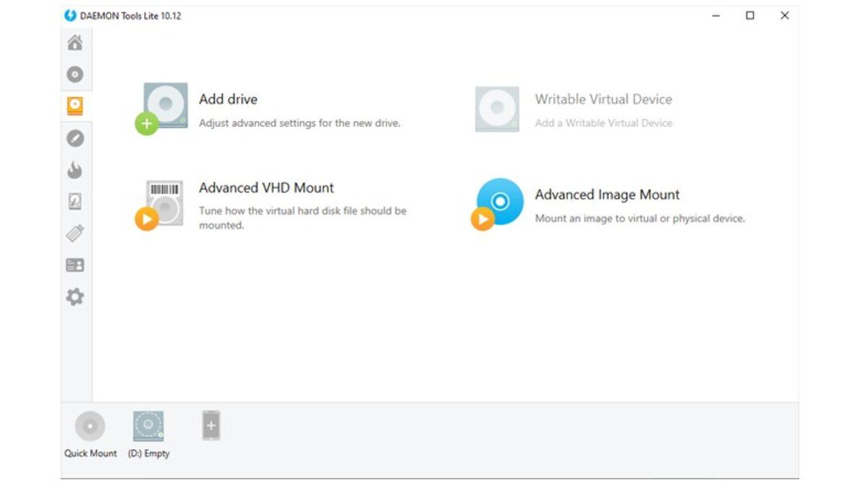
Task: Open the Images catalog (disc icon) in sidebar
Action: pos(75,74)
